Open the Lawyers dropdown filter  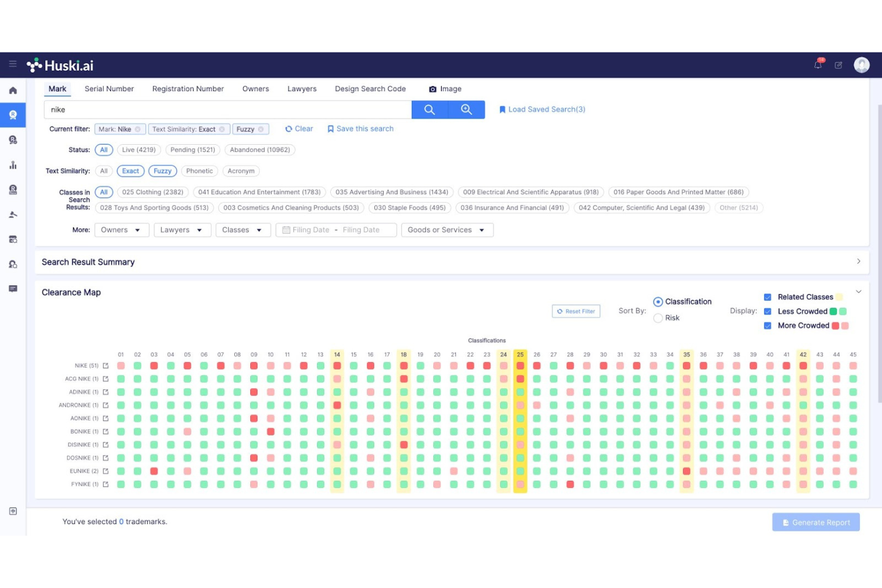182,230
